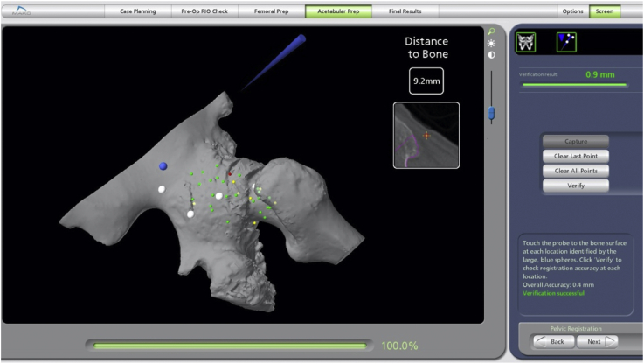Open the Options menu
Screen dimensions: 644x364
click(572, 11)
